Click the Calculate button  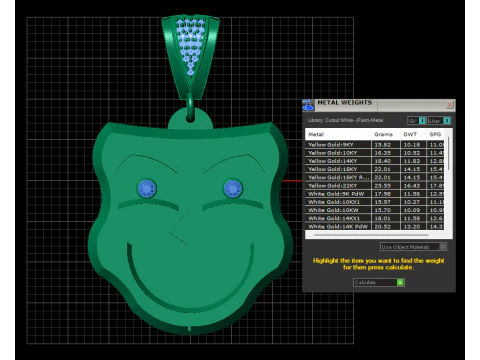point(379,282)
